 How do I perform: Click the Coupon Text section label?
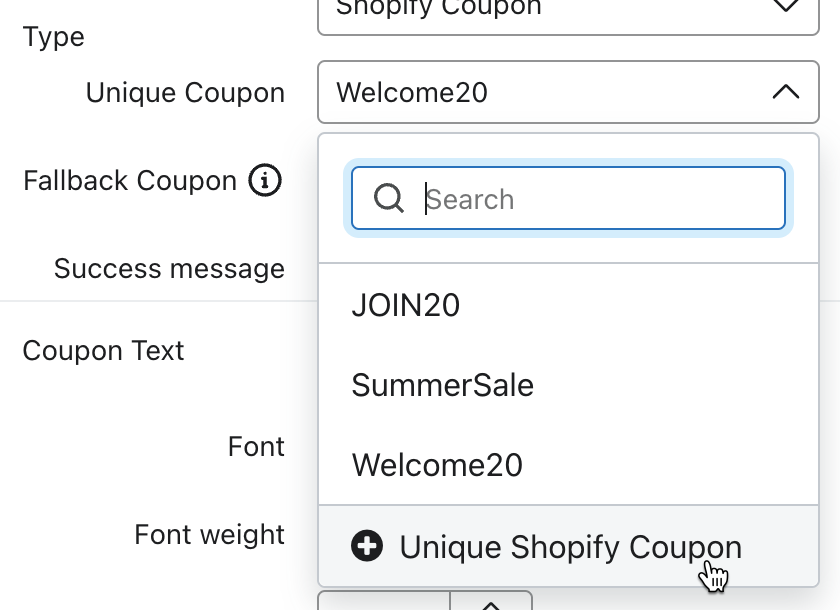(x=105, y=350)
